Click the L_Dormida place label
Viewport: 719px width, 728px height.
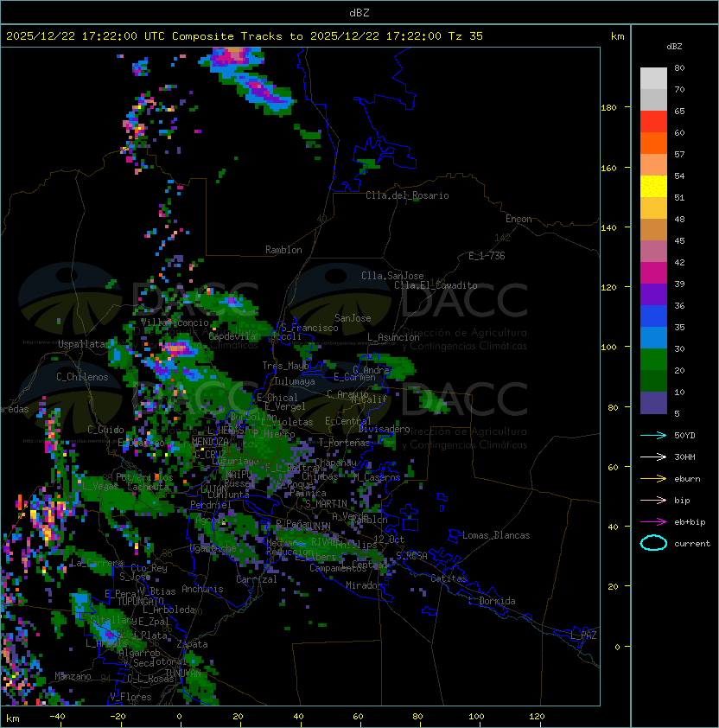tap(492, 601)
